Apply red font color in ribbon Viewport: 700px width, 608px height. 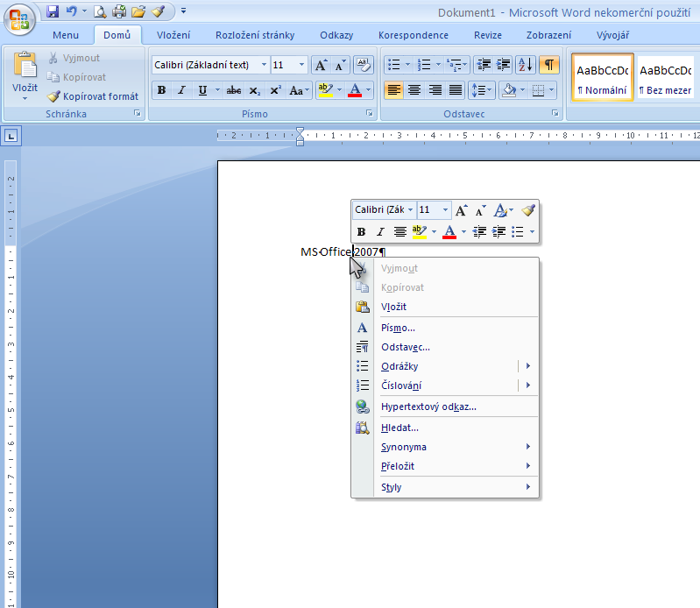[x=355, y=90]
